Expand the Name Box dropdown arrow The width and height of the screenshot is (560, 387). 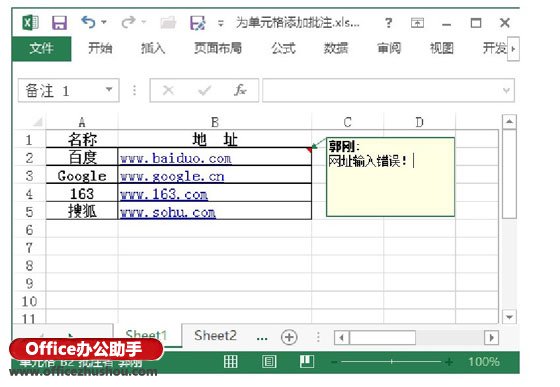tap(109, 90)
